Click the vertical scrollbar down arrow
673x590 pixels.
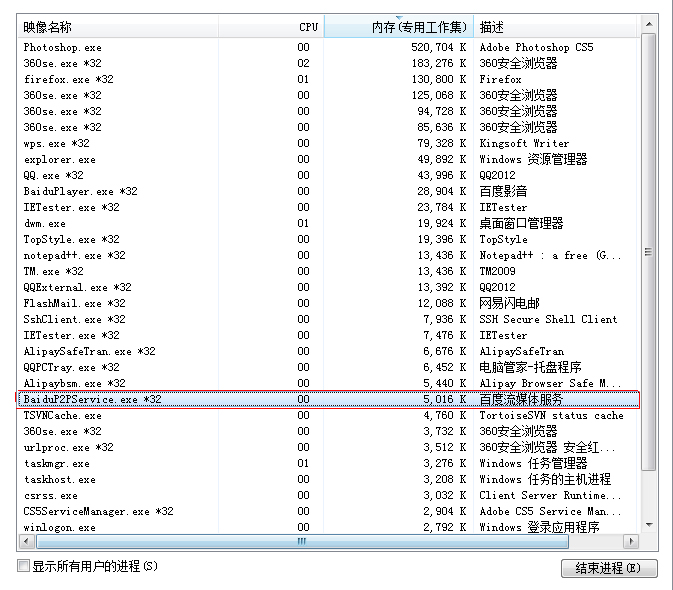pyautogui.click(x=649, y=525)
